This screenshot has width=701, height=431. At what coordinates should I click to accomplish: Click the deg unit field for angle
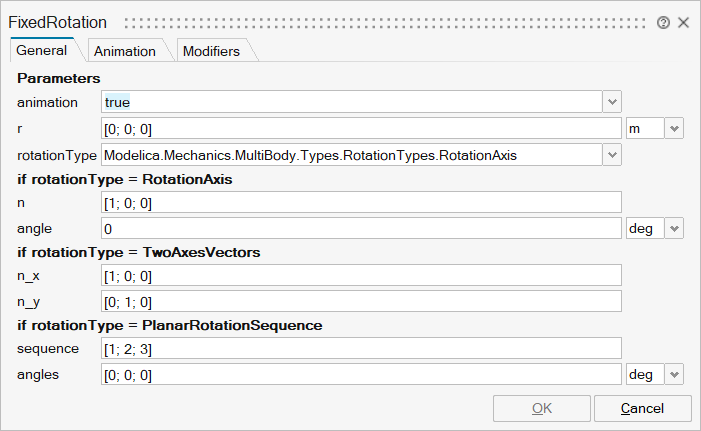645,228
